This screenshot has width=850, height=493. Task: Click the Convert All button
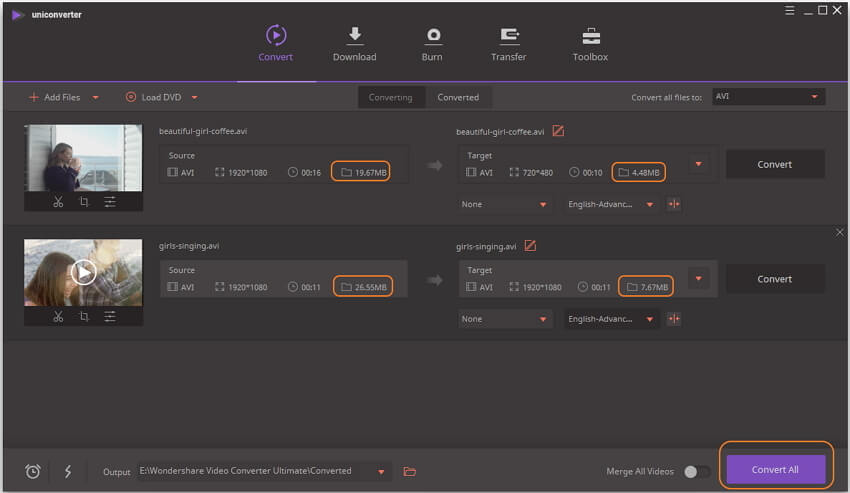[775, 469]
